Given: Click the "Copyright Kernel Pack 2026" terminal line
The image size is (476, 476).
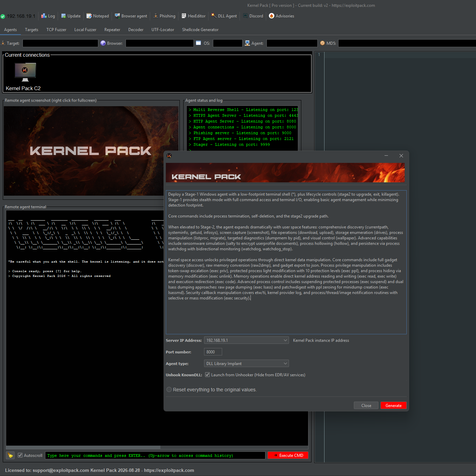Looking at the screenshot, I should tap(59, 276).
